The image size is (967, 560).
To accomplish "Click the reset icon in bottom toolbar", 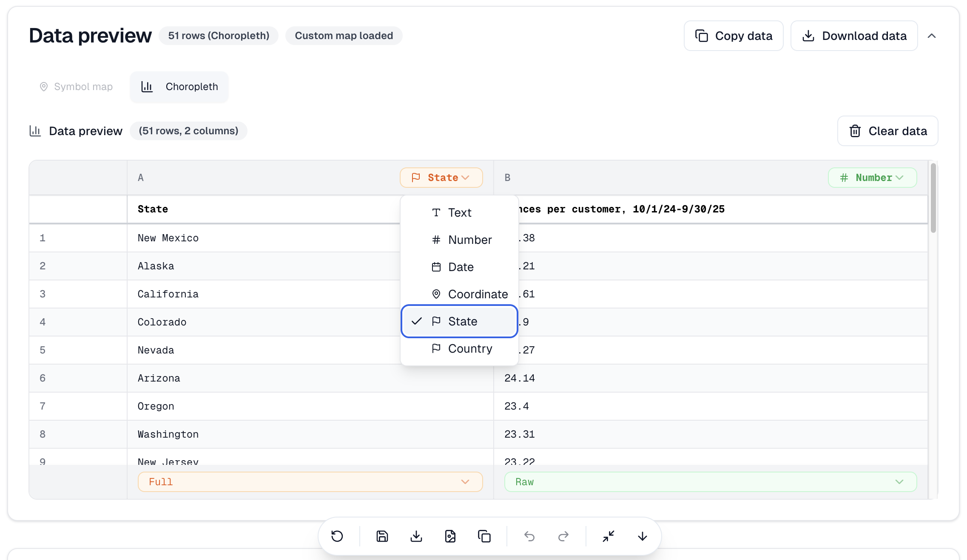I will 337,536.
